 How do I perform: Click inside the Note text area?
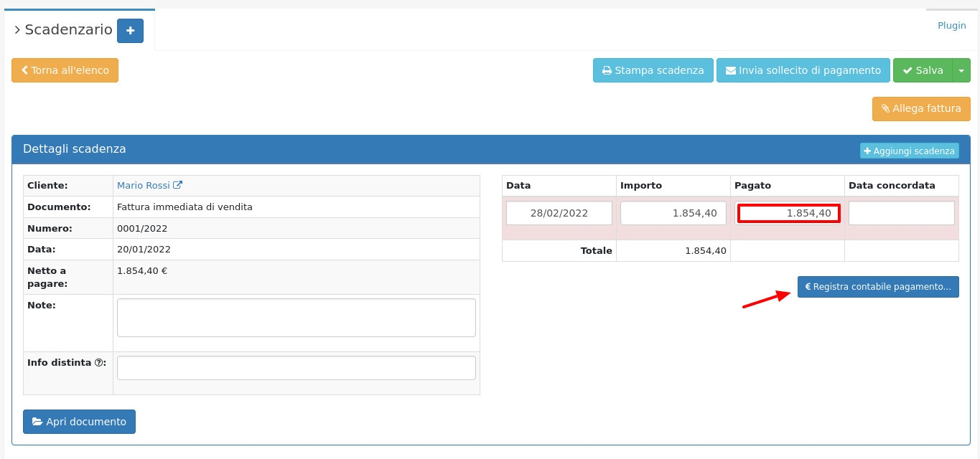tap(296, 317)
